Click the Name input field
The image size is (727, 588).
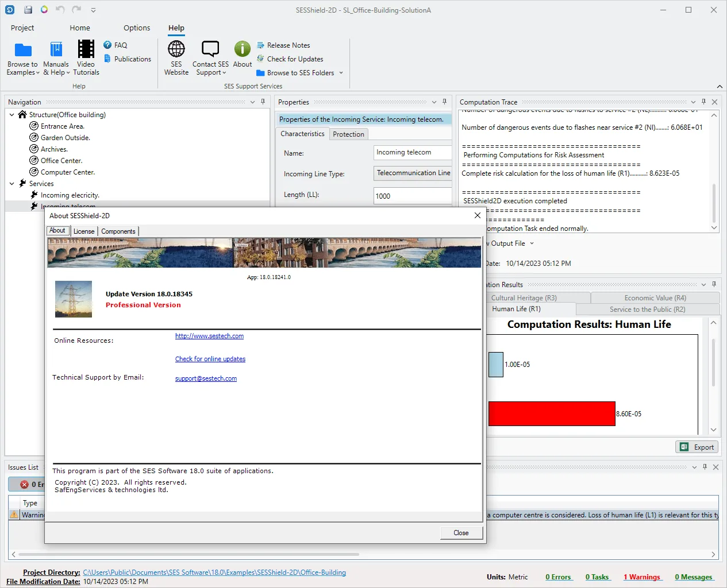[x=413, y=152]
